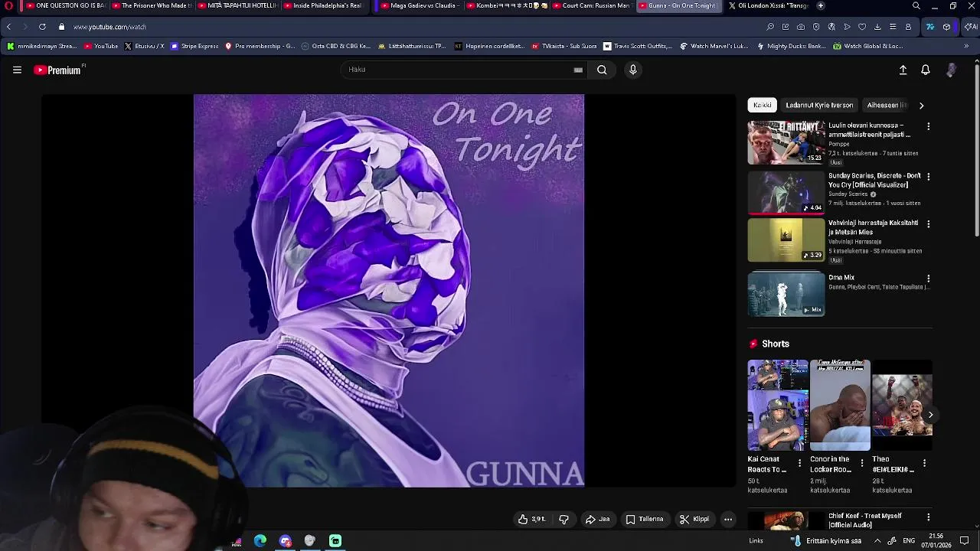Screen dimensions: 980x551
Task: Open the TVkaista - Sub Suora bookmark
Action: 564,46
